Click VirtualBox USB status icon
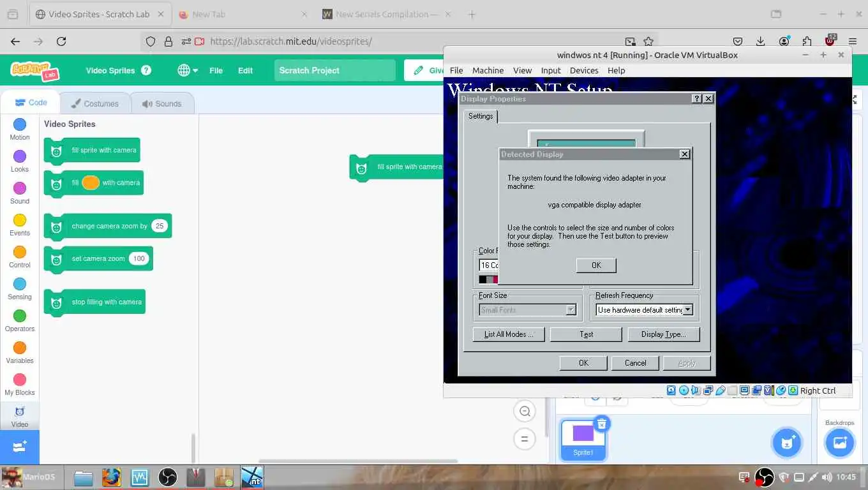Image resolution: width=868 pixels, height=490 pixels. point(721,390)
